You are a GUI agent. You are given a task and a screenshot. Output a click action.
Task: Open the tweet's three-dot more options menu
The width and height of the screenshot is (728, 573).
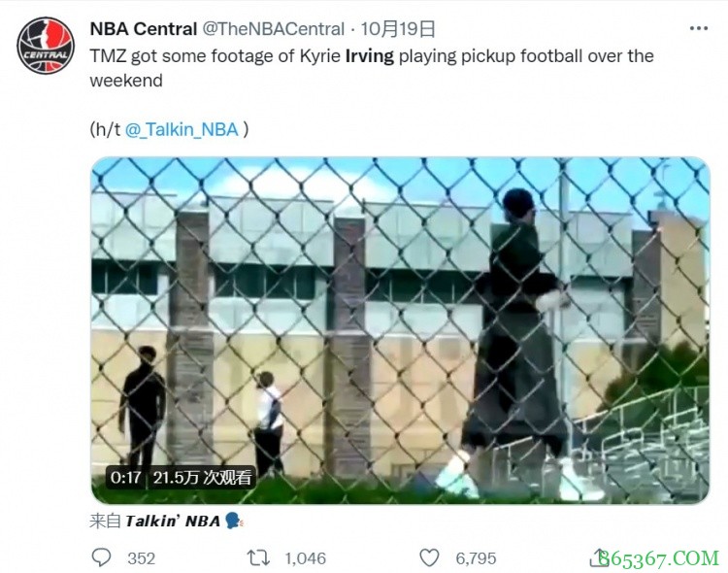pos(698,29)
